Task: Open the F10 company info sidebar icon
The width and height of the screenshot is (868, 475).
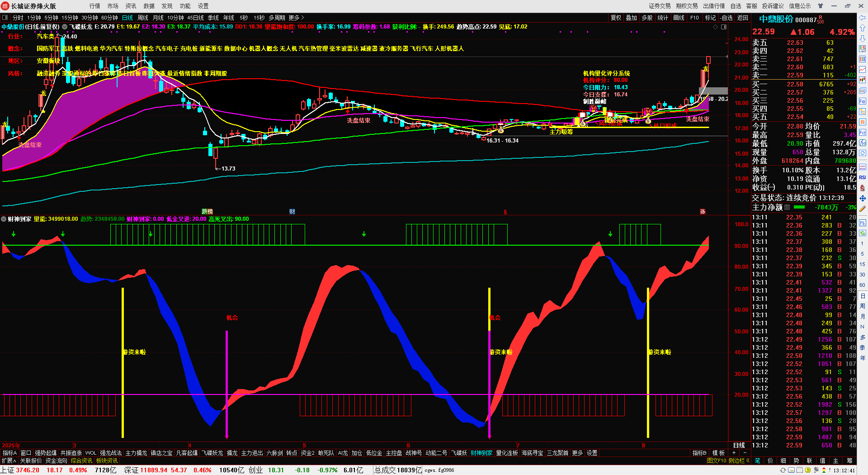Action: (863, 101)
